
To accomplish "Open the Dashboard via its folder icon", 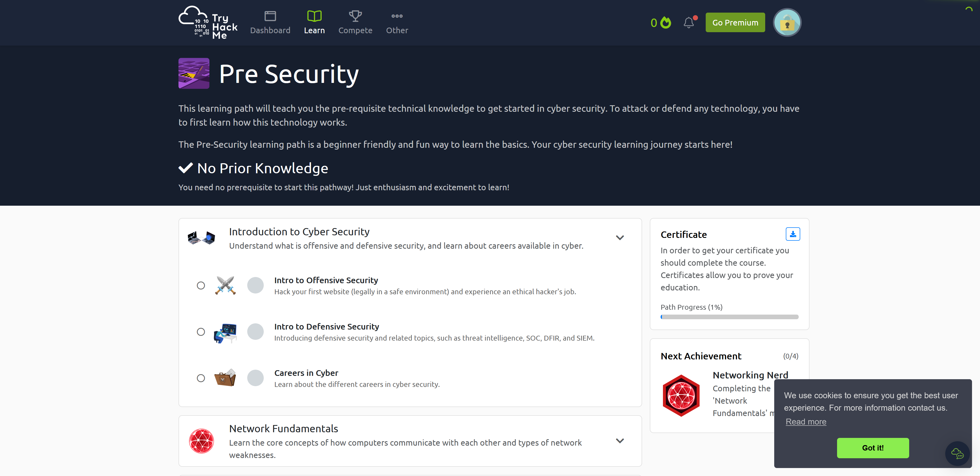I will [x=270, y=16].
